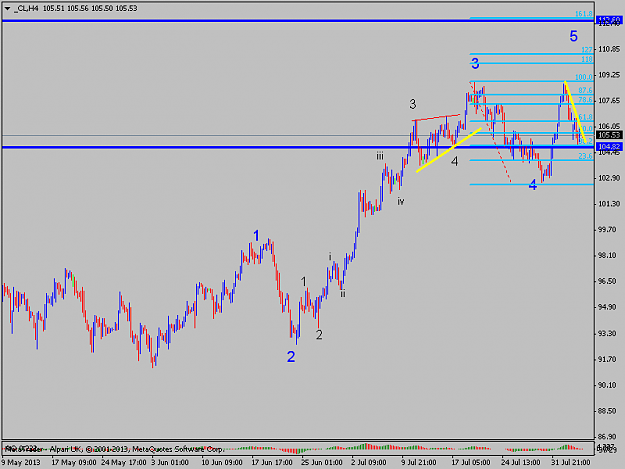The height and width of the screenshot is (469, 625).
Task: Click the 91.70 price axis label
Action: pyautogui.click(x=609, y=359)
